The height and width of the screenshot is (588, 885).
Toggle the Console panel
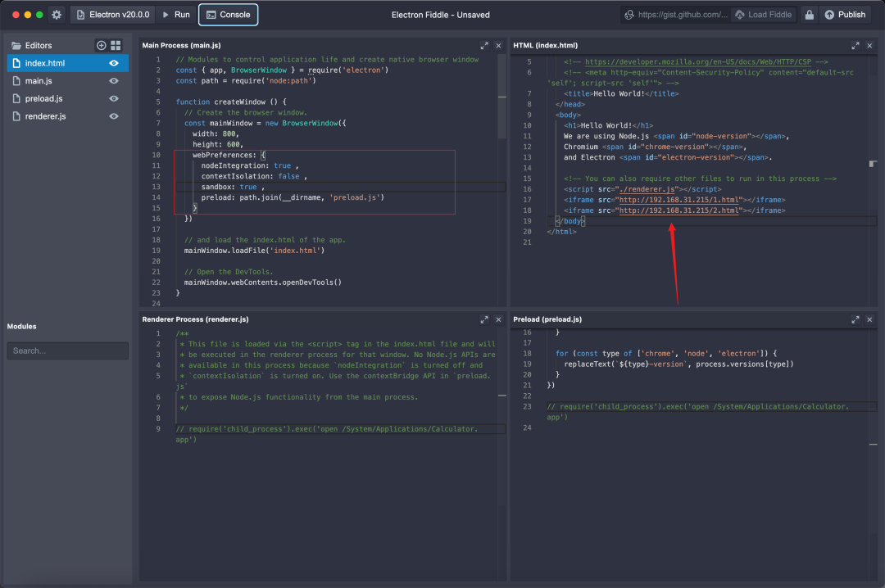[x=228, y=15]
